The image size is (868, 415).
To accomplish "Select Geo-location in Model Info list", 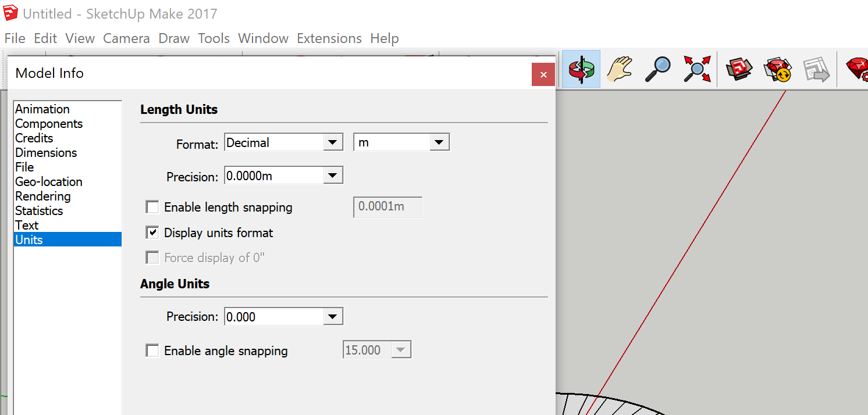I will pyautogui.click(x=67, y=181).
